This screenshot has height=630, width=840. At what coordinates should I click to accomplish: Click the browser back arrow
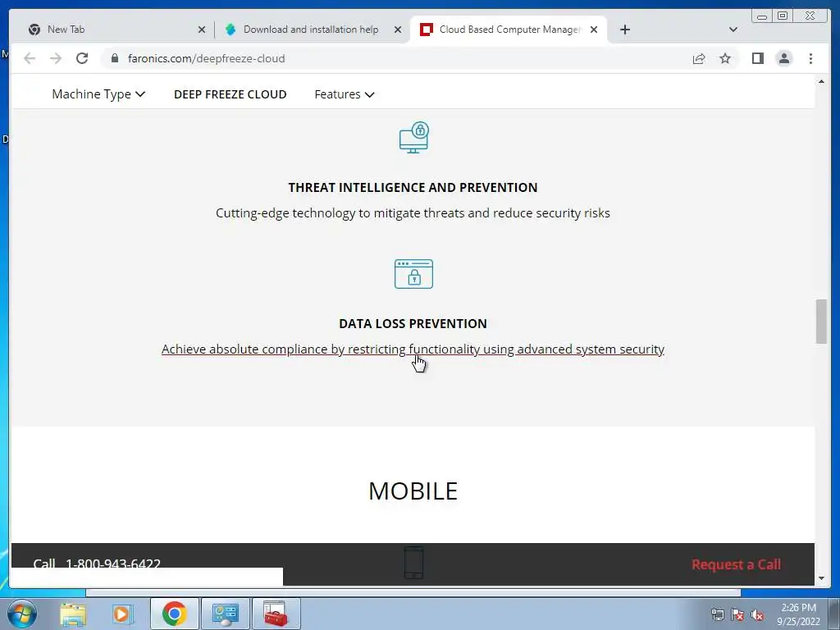[x=30, y=58]
